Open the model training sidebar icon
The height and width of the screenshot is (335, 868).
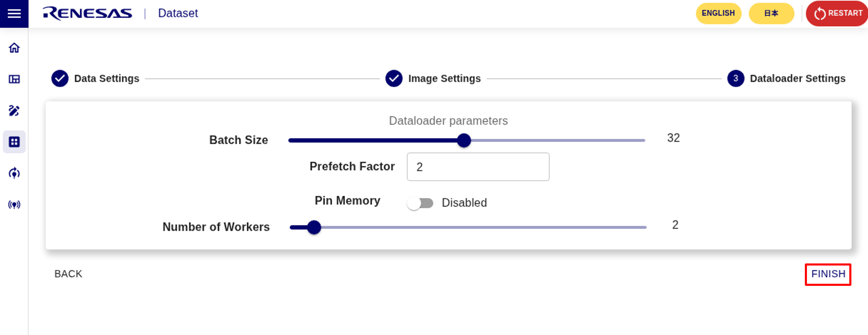tap(14, 173)
